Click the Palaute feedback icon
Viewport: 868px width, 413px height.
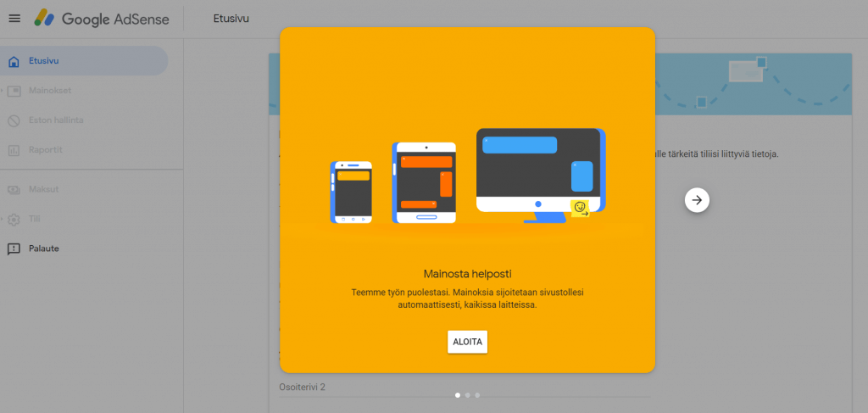[x=14, y=248]
